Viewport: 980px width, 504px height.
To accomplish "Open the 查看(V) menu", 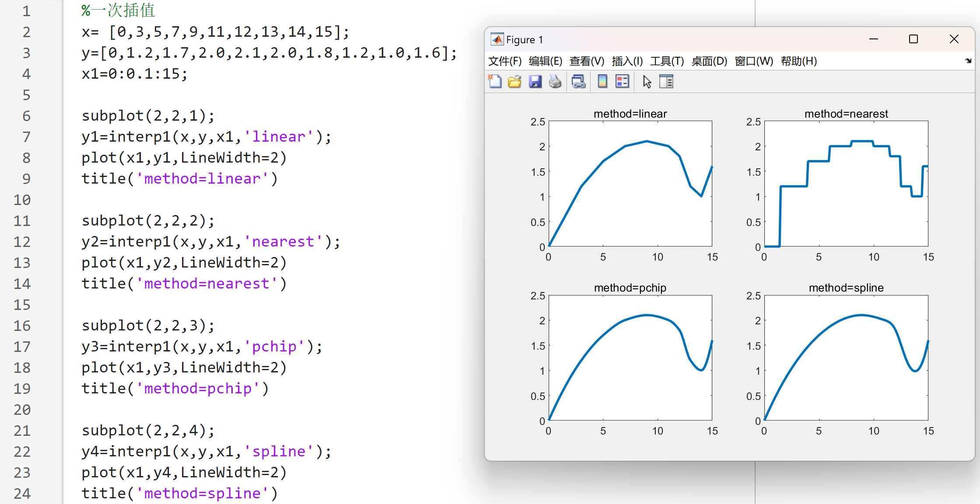I will (587, 61).
